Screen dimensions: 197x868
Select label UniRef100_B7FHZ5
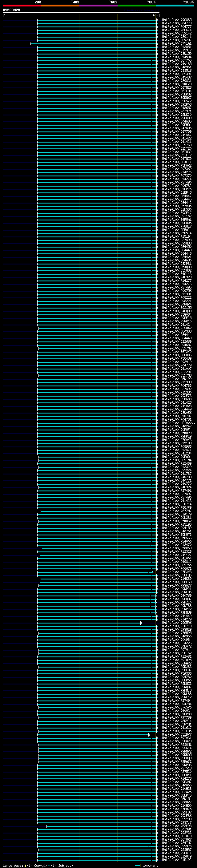(176, 809)
